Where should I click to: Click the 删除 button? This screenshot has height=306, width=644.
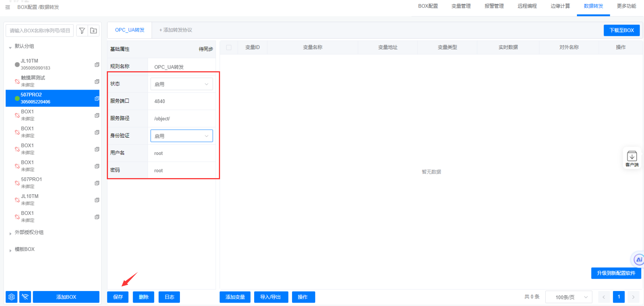(x=144, y=297)
